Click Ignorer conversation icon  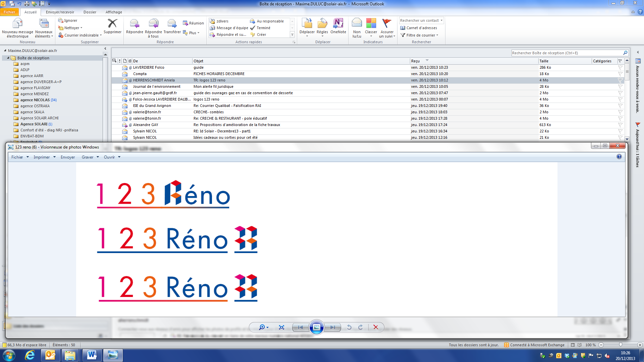point(61,20)
